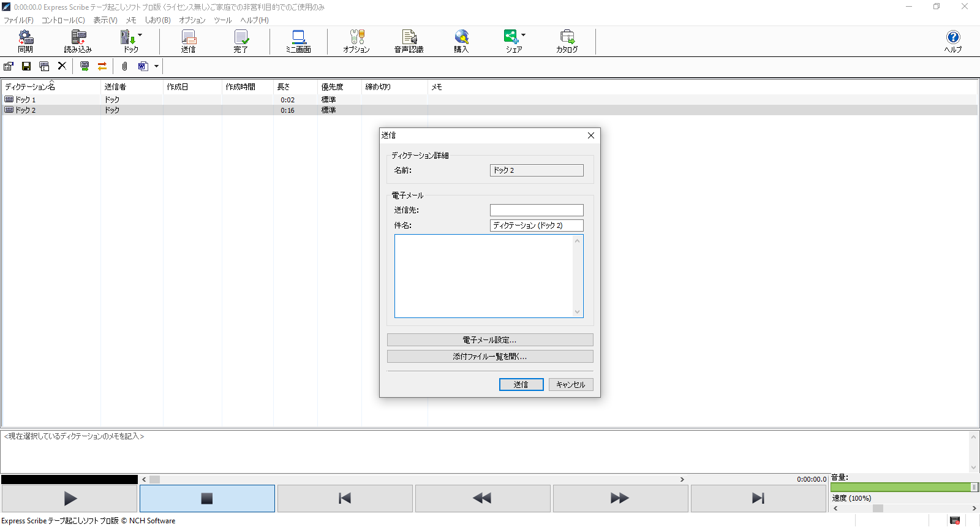Screen dimensions: 980x527
Task: Click the 件名 subject input field
Action: click(537, 226)
